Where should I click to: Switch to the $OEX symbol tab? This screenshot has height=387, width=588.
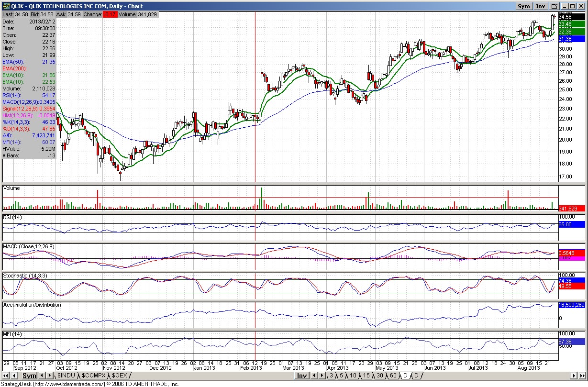(120, 376)
